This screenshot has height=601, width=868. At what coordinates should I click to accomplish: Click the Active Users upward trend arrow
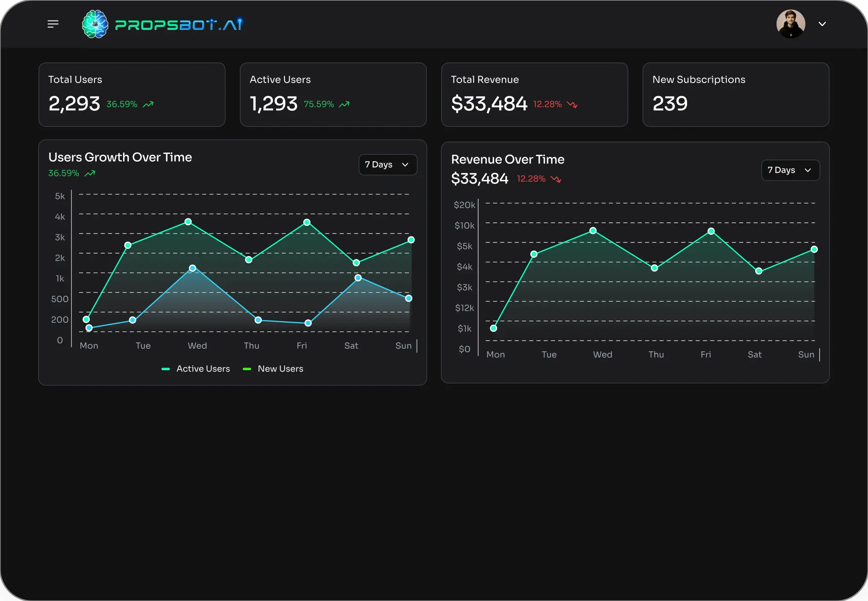344,104
